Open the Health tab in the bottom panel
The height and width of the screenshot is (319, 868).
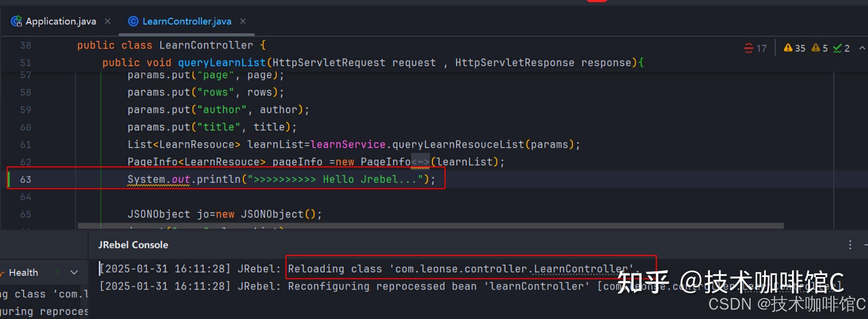pos(23,273)
